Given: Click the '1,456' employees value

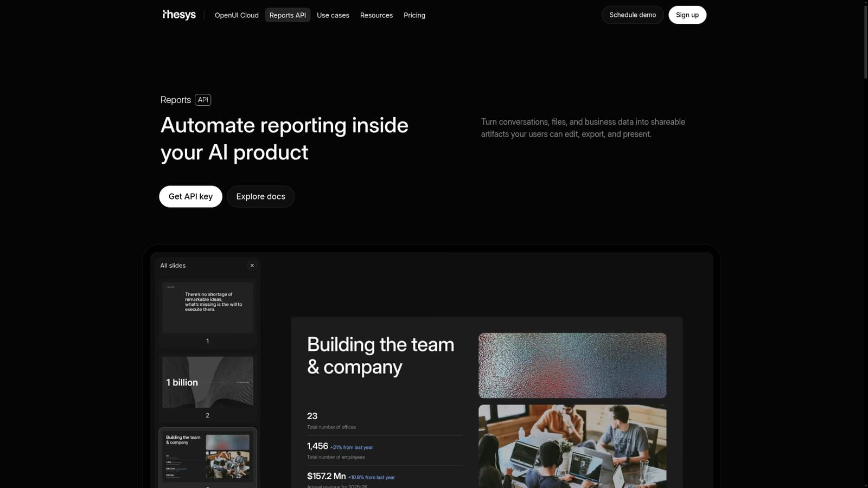Looking at the screenshot, I should 317,446.
